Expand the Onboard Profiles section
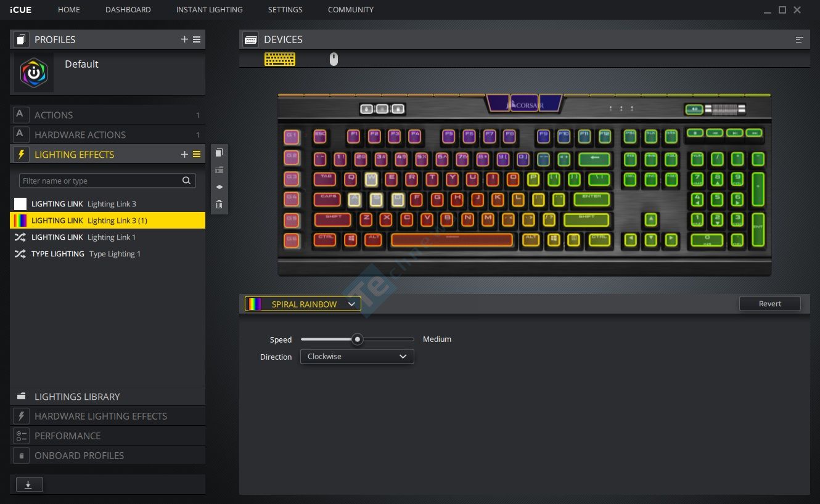The width and height of the screenshot is (820, 504). [107, 456]
